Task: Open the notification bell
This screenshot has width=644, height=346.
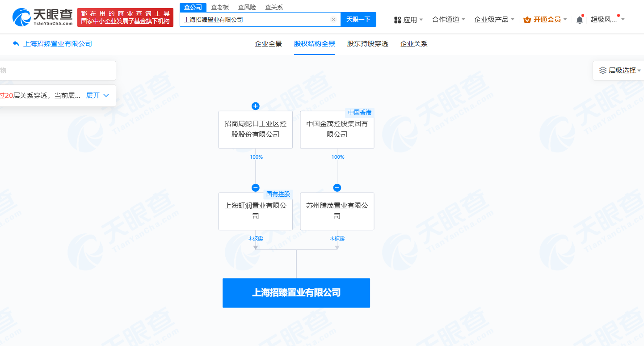Action: (580, 20)
